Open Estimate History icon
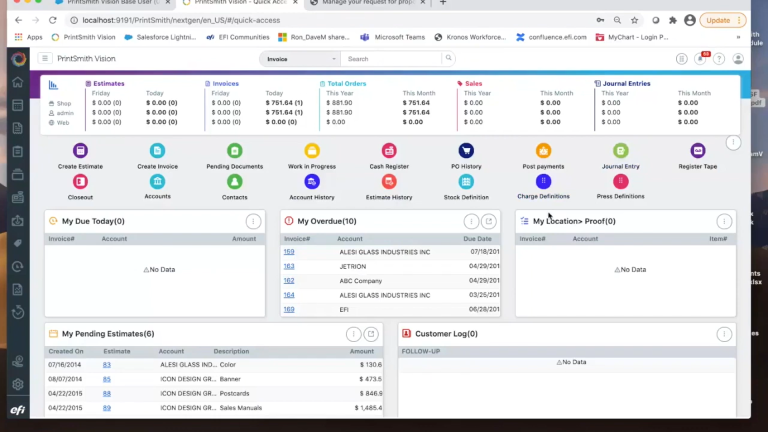Screen dimensions: 768x432 pyautogui.click(x=389, y=182)
